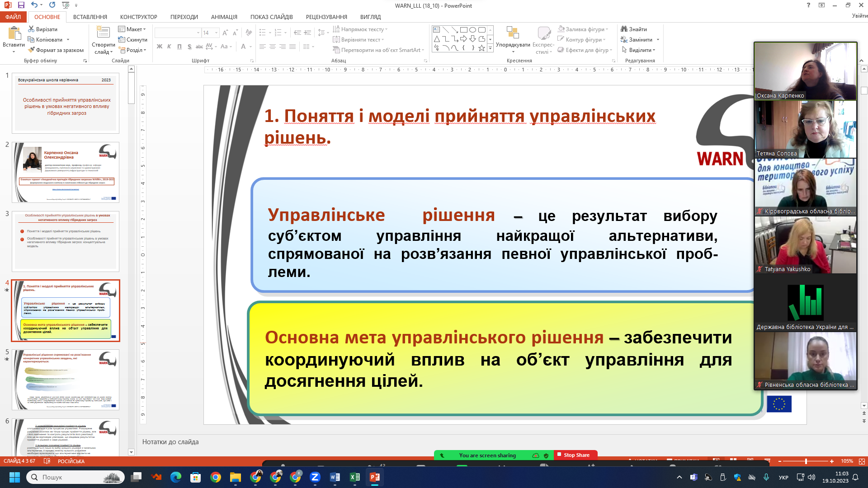Pick the triangle shape in the shapes gallery

tap(437, 39)
